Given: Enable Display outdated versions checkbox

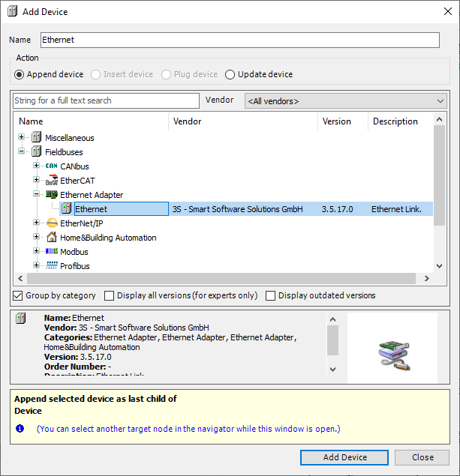Looking at the screenshot, I should pos(271,295).
